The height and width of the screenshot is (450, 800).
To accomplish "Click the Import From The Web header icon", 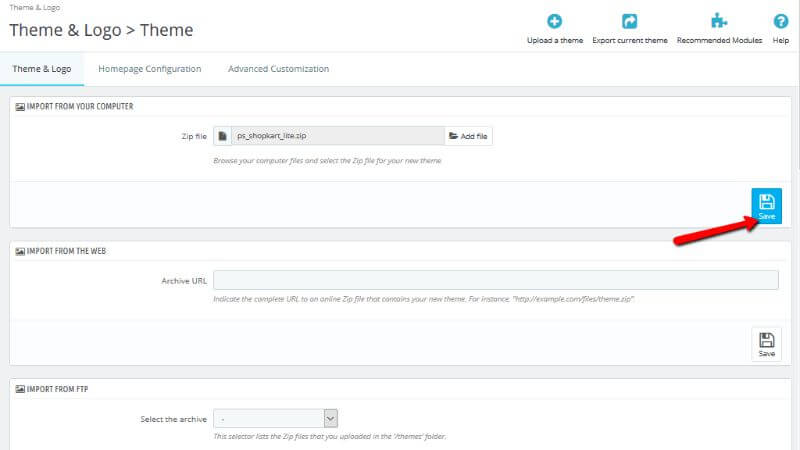I will click(x=20, y=252).
